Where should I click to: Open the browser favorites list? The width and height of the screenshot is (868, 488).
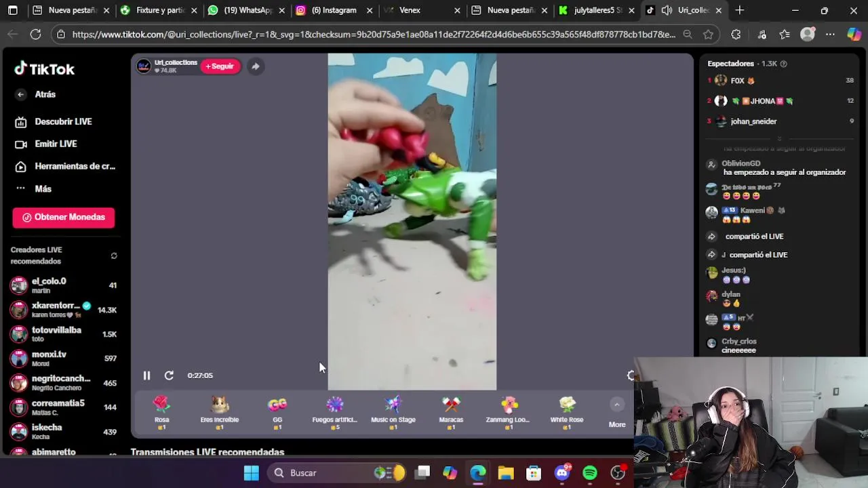tap(785, 34)
